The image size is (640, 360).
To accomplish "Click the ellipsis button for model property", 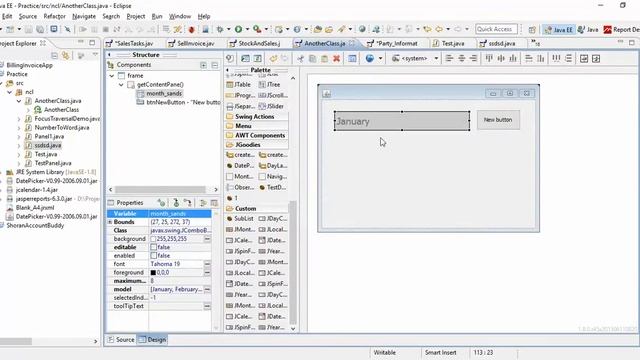I will point(207,289).
